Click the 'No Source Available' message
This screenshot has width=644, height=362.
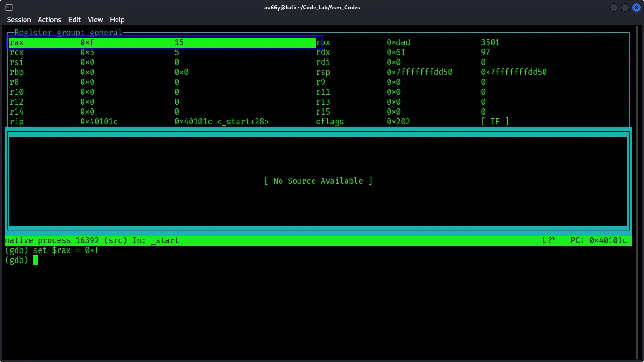coord(318,181)
